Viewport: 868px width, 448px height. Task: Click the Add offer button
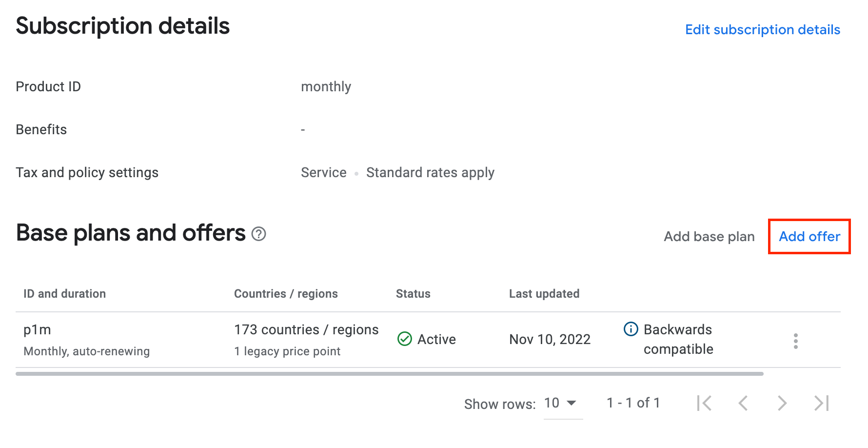tap(809, 236)
